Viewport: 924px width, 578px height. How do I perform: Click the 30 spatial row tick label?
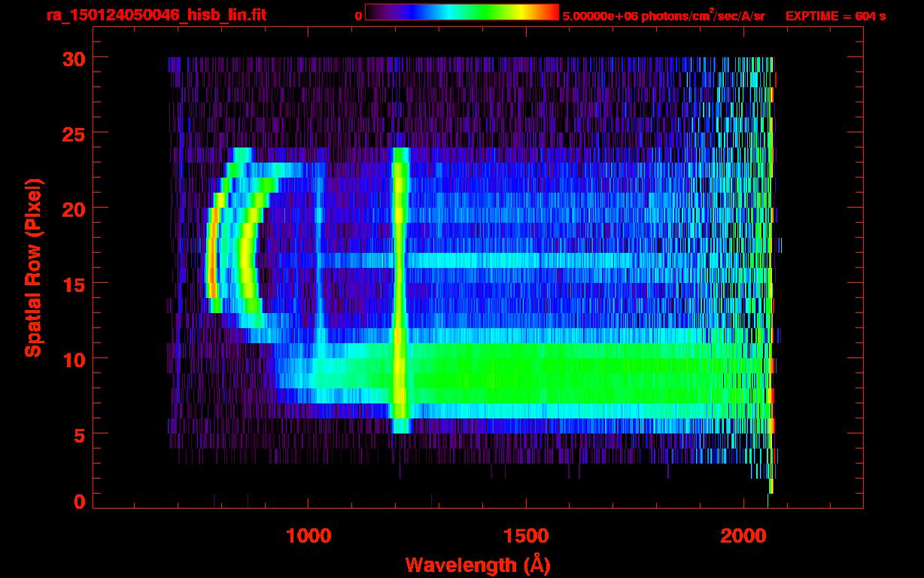[74, 58]
